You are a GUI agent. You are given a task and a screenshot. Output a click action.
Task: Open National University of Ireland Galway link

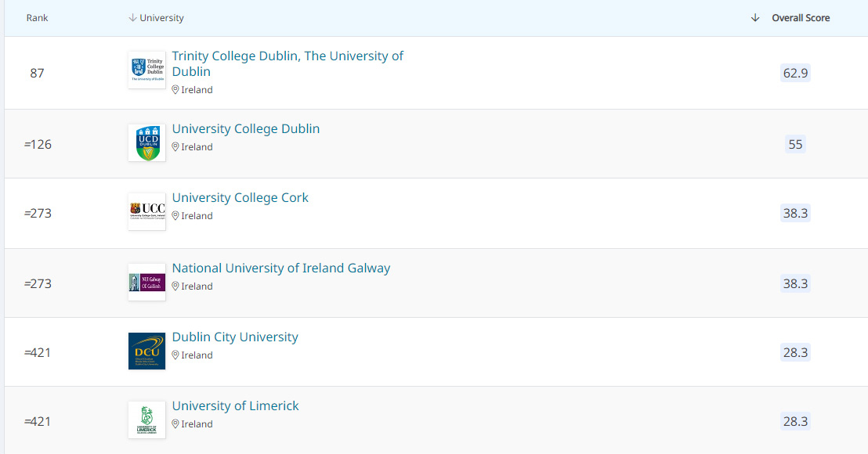point(281,268)
